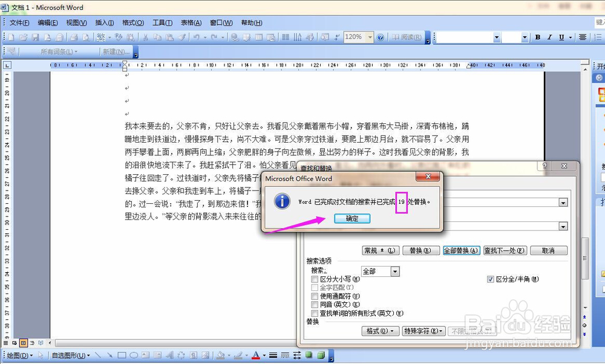Open the Font Color dropdown arrow
Image resolution: width=605 pixels, height=364 pixels.
point(264,355)
